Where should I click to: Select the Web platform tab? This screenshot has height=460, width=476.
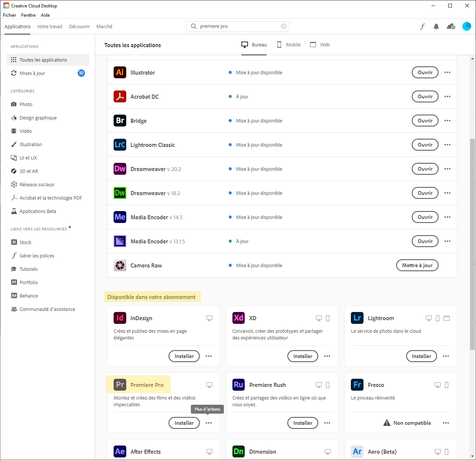(x=320, y=45)
